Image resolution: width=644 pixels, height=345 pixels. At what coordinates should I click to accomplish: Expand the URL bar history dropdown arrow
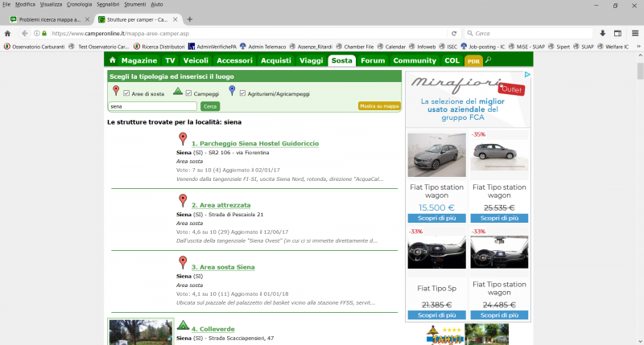(443, 33)
